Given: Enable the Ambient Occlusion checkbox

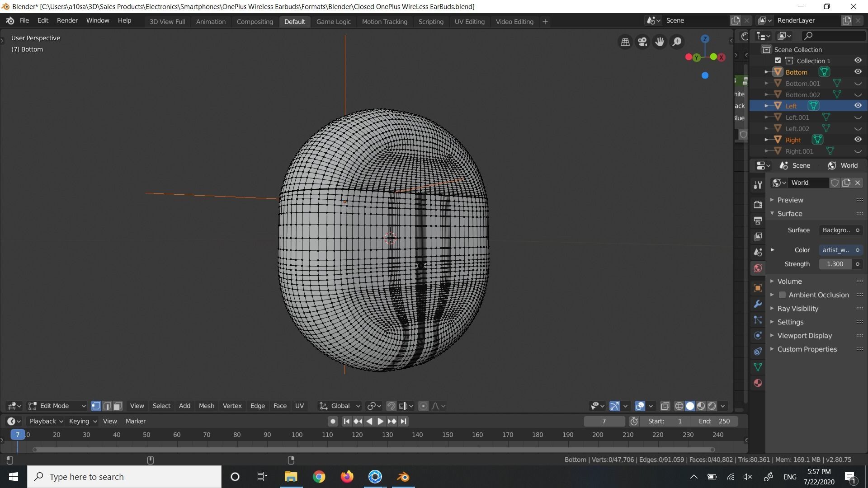Looking at the screenshot, I should point(782,295).
